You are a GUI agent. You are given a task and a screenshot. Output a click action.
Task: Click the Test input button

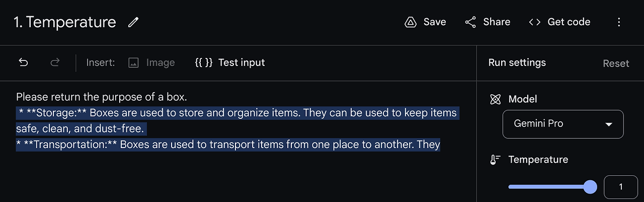[230, 62]
